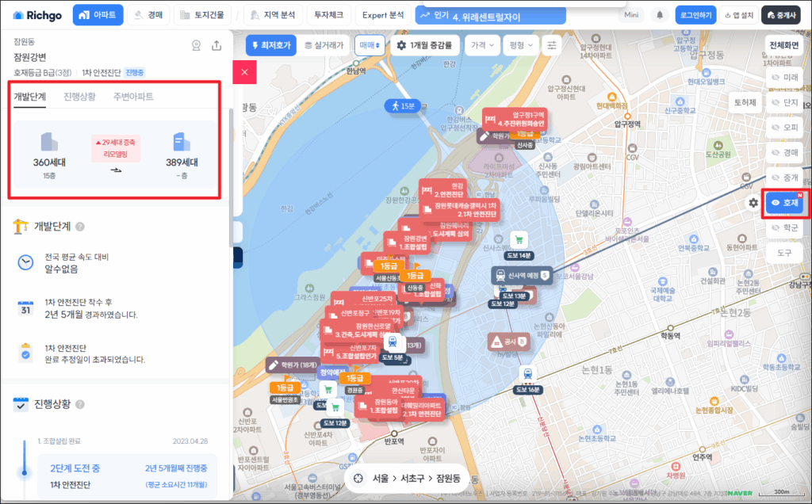Show the 학군 layer on the map

tap(784, 228)
